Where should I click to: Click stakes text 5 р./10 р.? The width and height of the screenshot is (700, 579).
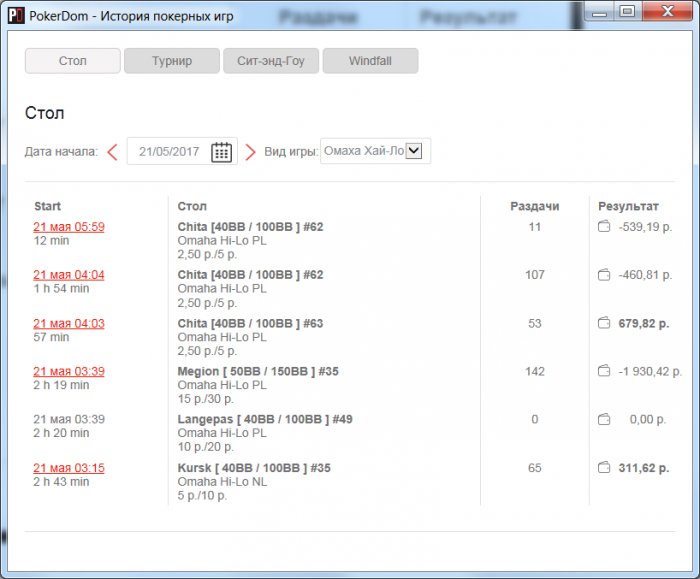click(202, 496)
